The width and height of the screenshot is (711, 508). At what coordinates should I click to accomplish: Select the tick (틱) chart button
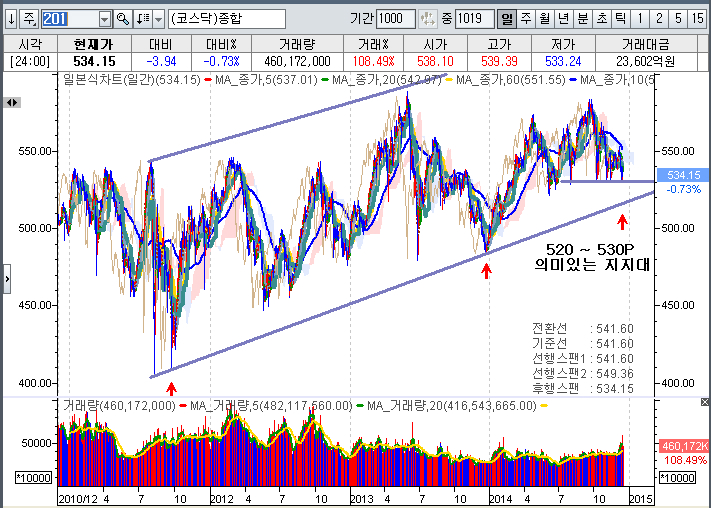(620, 19)
